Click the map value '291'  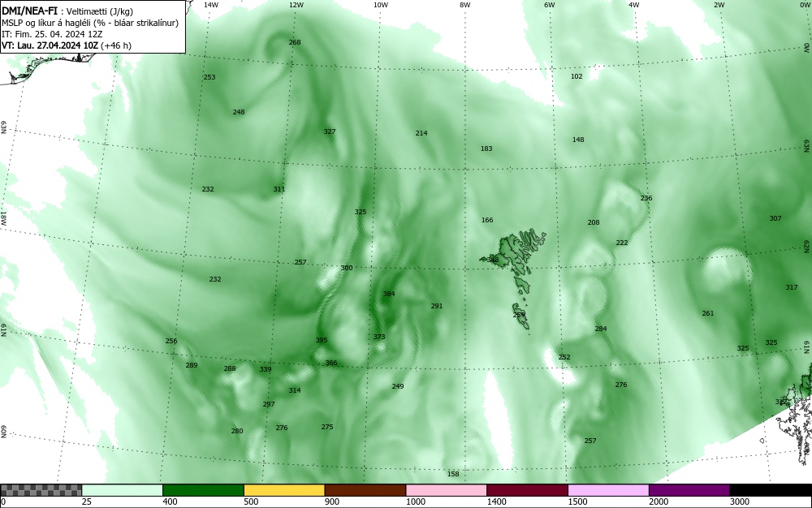(437, 306)
